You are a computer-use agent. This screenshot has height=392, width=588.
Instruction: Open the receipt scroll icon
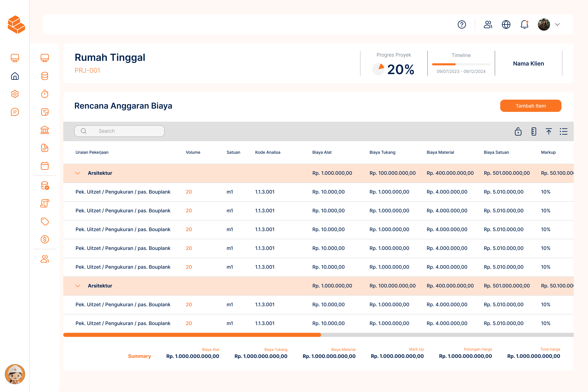(45, 203)
